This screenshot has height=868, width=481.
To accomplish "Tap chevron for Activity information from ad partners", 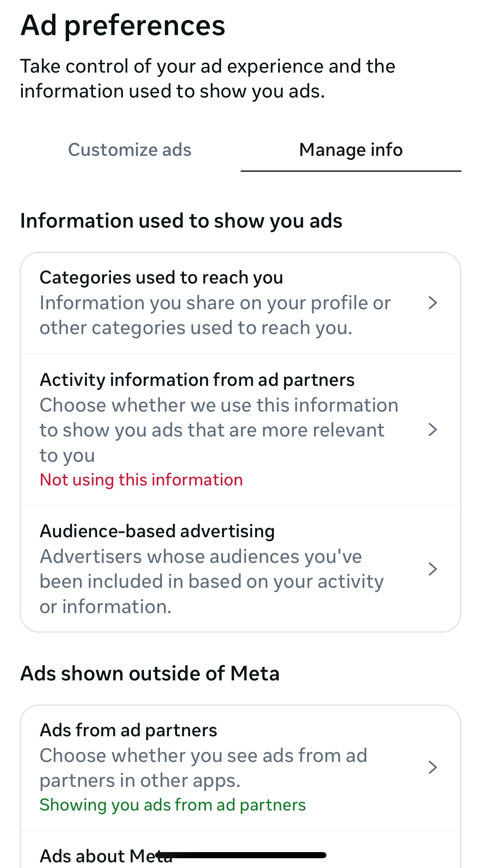I will coord(433,430).
